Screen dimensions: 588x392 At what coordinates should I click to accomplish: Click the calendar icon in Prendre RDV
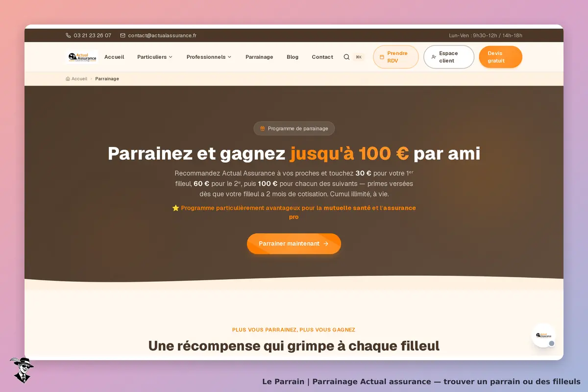pos(382,57)
